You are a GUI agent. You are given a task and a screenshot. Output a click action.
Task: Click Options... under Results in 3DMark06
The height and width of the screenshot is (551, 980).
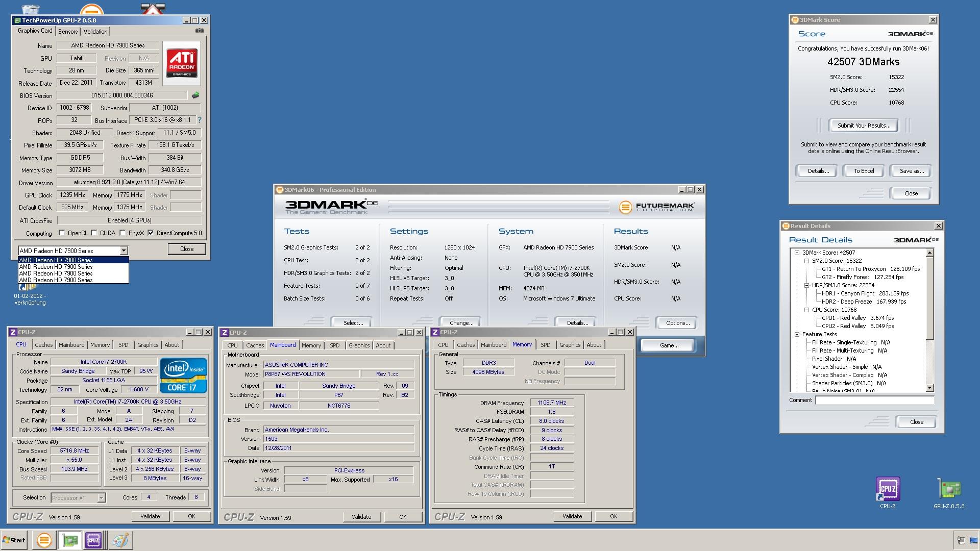click(678, 323)
